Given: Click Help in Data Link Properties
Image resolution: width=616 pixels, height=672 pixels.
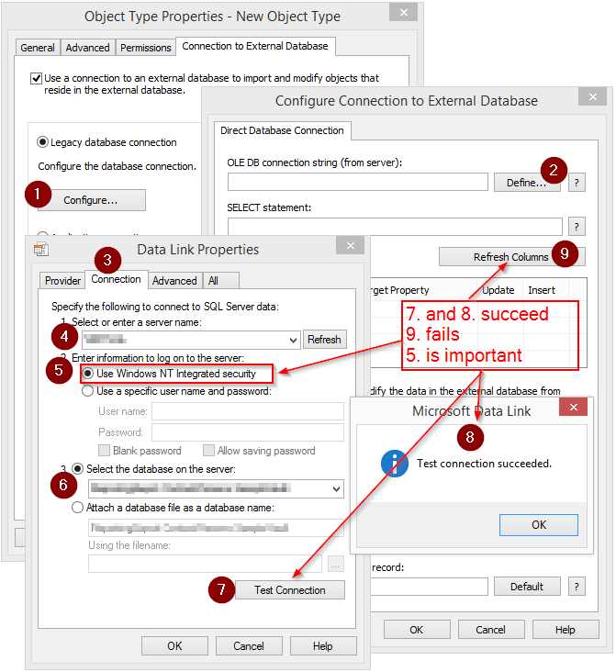Looking at the screenshot, I should [x=323, y=646].
